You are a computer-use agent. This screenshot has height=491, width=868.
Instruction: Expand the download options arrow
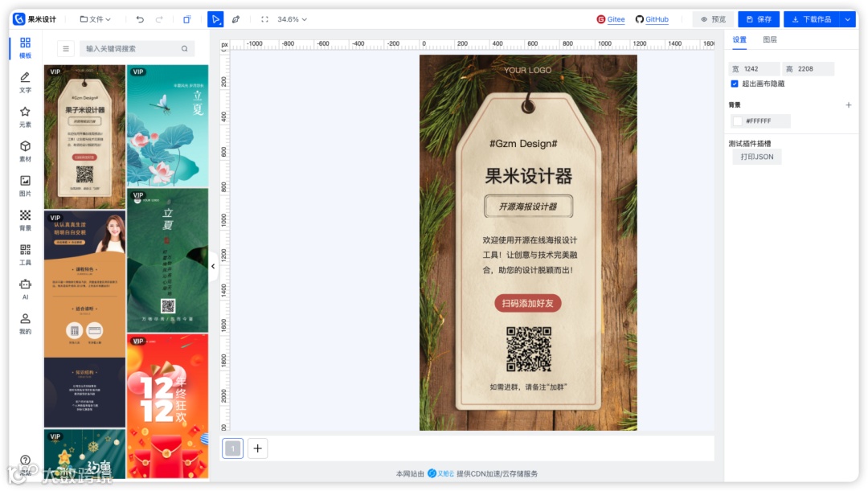tap(848, 19)
